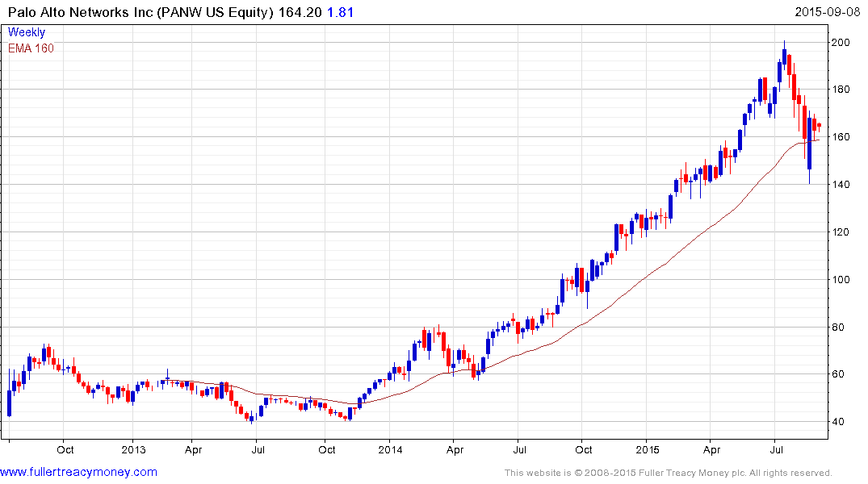
Task: Click the last price 164.20
Action: pos(300,12)
